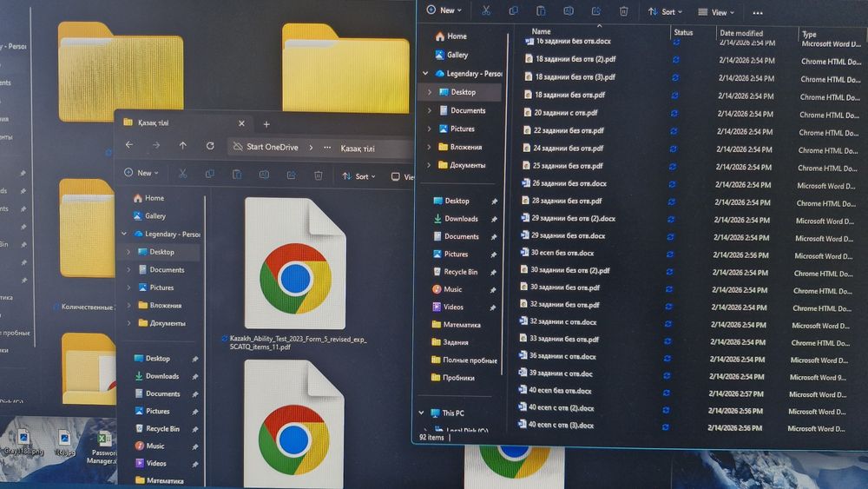868x489 pixels.
Task: Click Back arrow in Қазақ тілі window
Action: [x=129, y=144]
